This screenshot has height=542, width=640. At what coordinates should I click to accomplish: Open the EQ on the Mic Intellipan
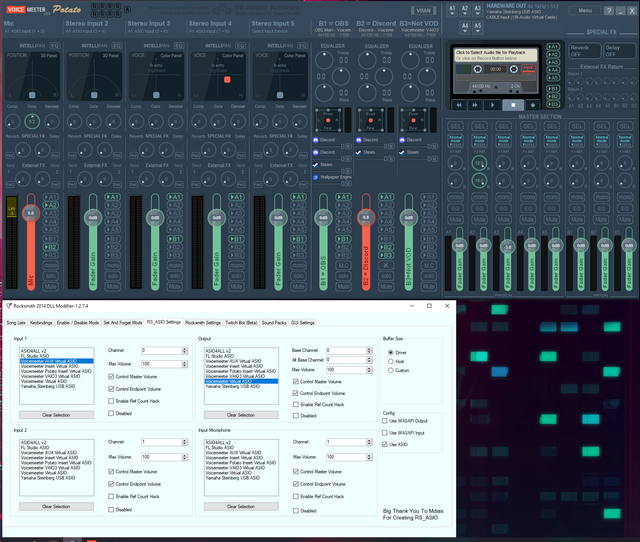pyautogui.click(x=55, y=46)
